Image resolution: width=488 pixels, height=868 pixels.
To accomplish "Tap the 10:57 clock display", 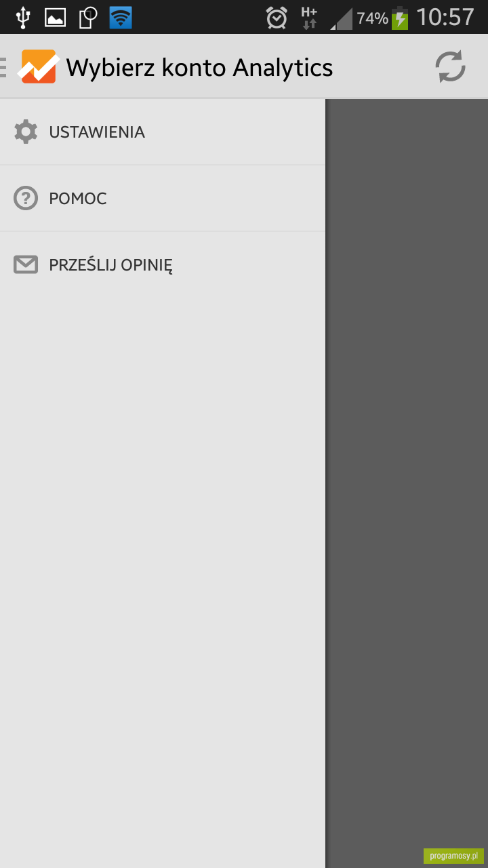I will pos(445,18).
